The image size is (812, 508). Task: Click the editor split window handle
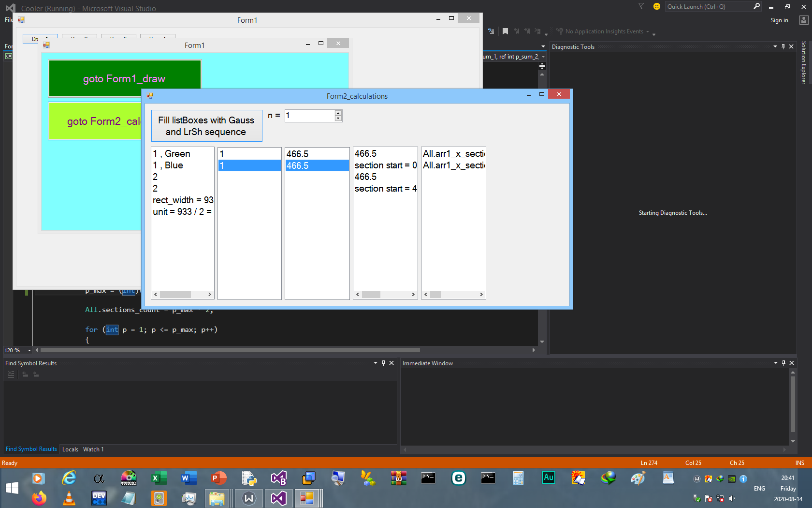tap(542, 66)
